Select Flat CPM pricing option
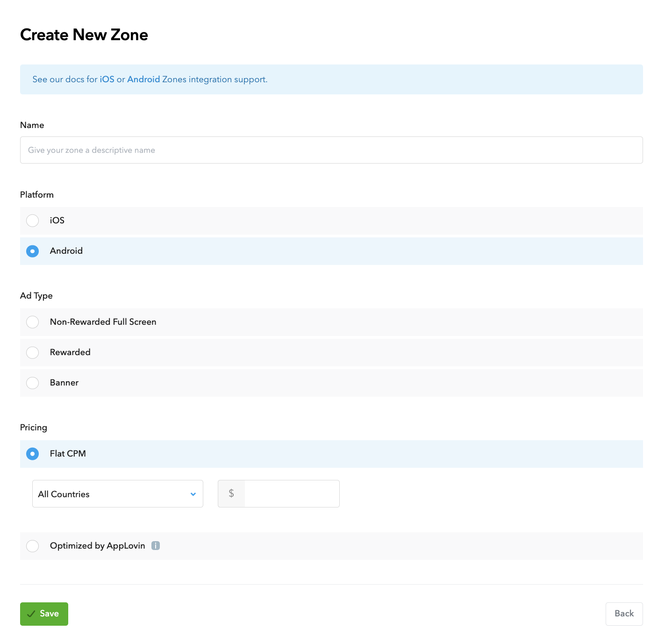The image size is (672, 643). [33, 454]
